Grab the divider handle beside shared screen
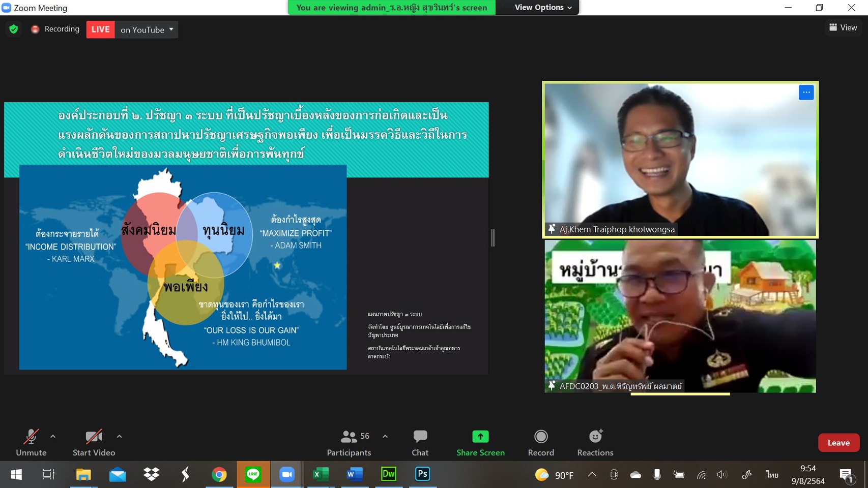 point(493,237)
